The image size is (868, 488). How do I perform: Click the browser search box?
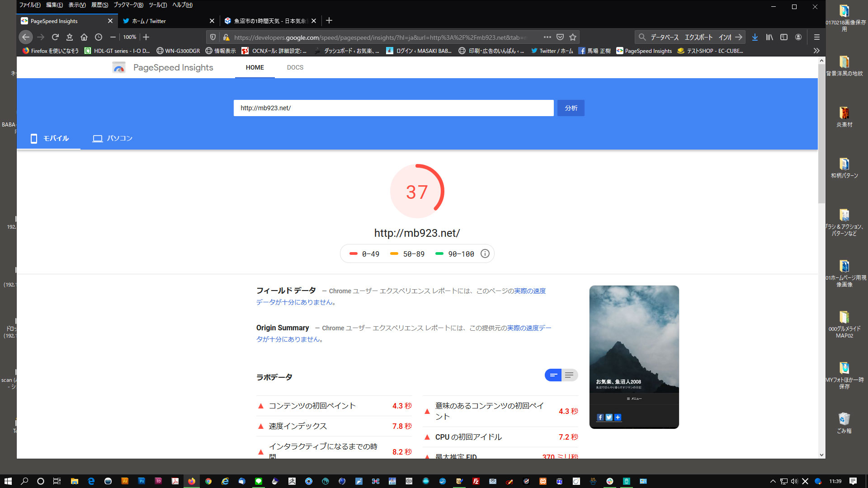[x=689, y=37]
